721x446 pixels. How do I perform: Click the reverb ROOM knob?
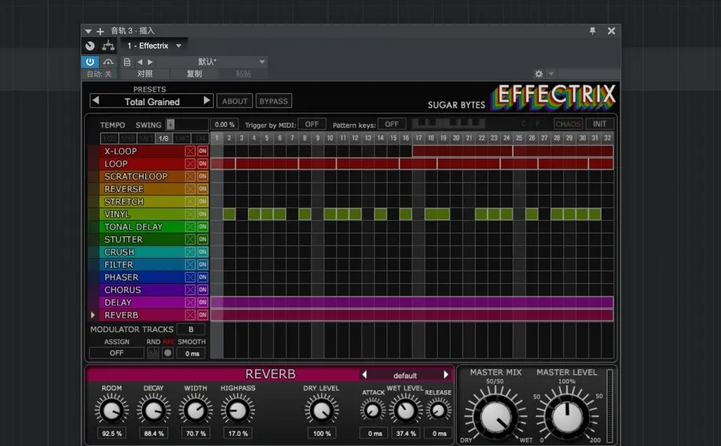[x=112, y=411]
